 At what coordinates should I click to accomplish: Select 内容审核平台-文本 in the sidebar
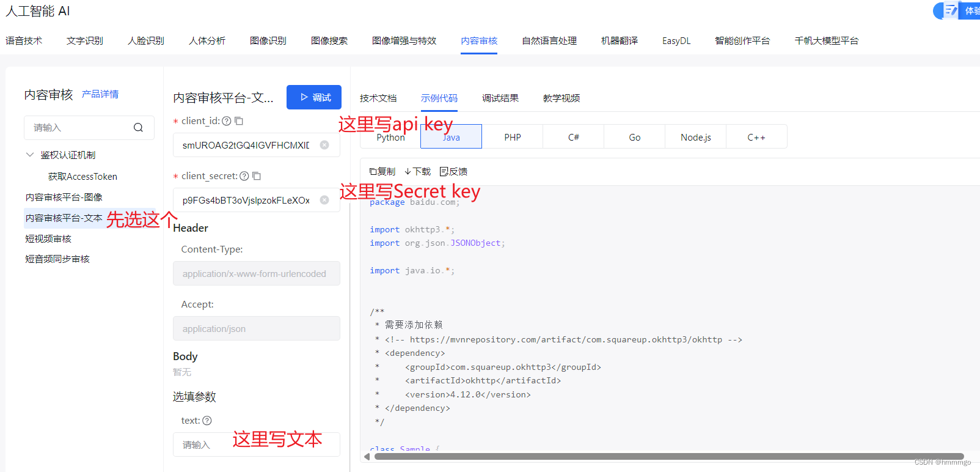coord(64,218)
